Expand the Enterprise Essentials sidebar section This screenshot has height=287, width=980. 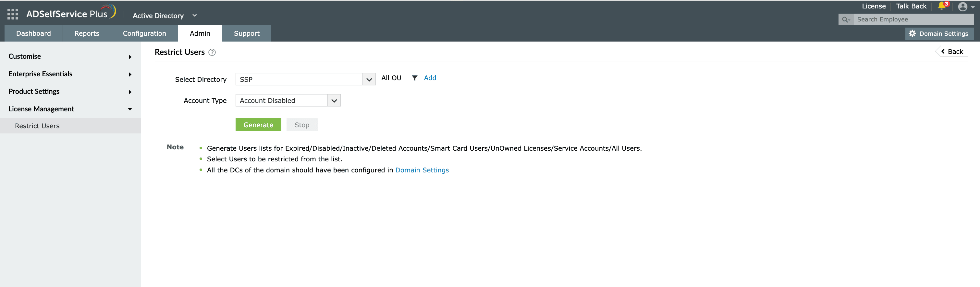(x=70, y=74)
